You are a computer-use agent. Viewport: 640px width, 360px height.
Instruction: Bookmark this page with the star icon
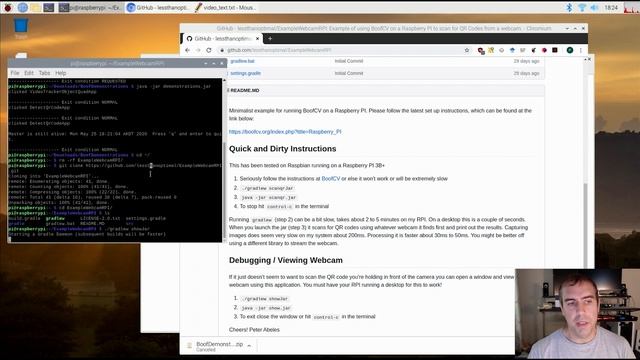tap(467, 50)
